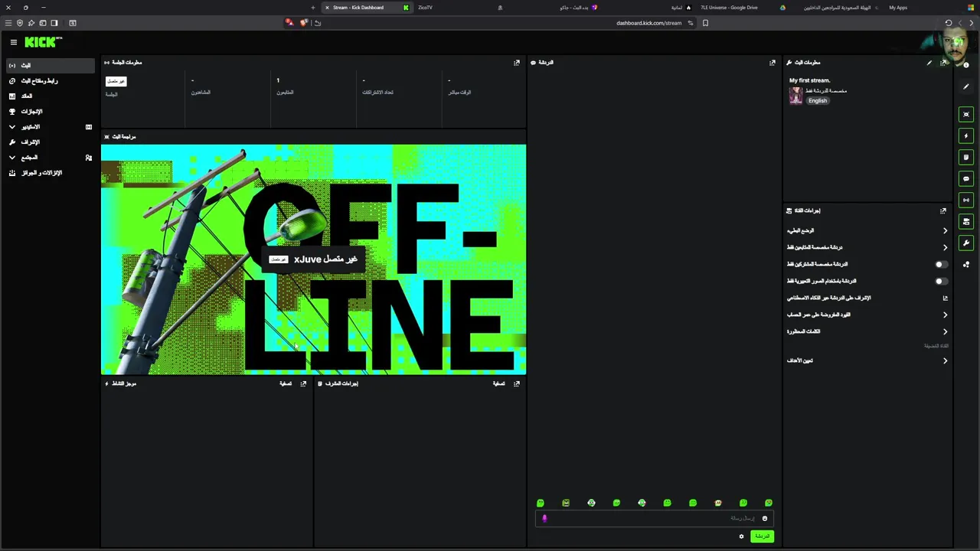Screen dimensions: 980x551
Task: Bookmark this page in address bar
Action: pos(705,23)
